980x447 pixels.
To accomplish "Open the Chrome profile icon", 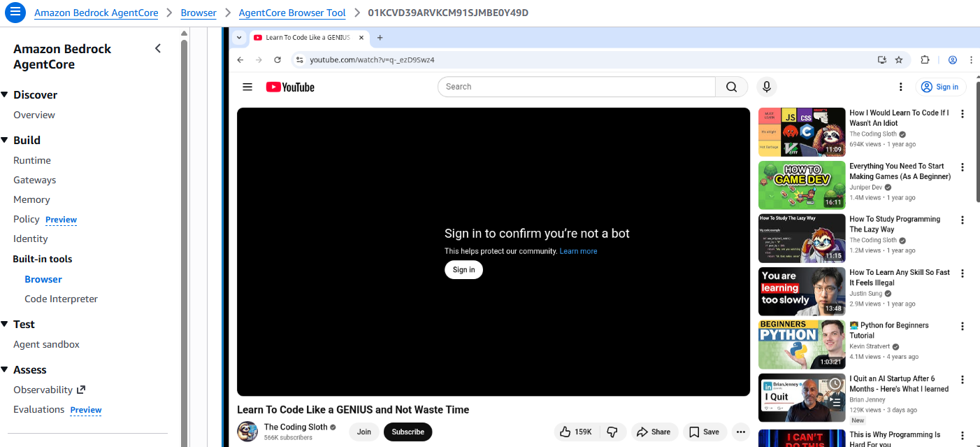I will 952,60.
